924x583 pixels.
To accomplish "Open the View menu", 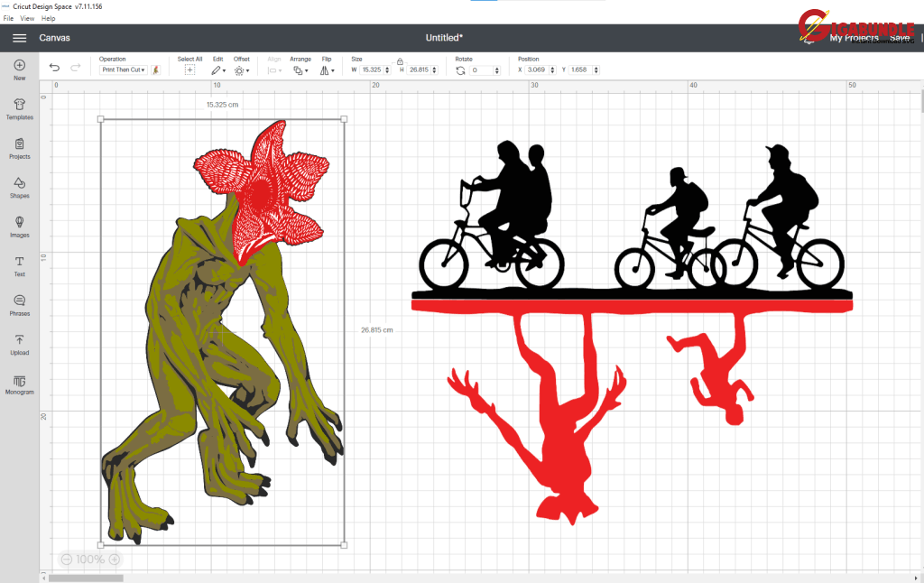I will (x=27, y=18).
